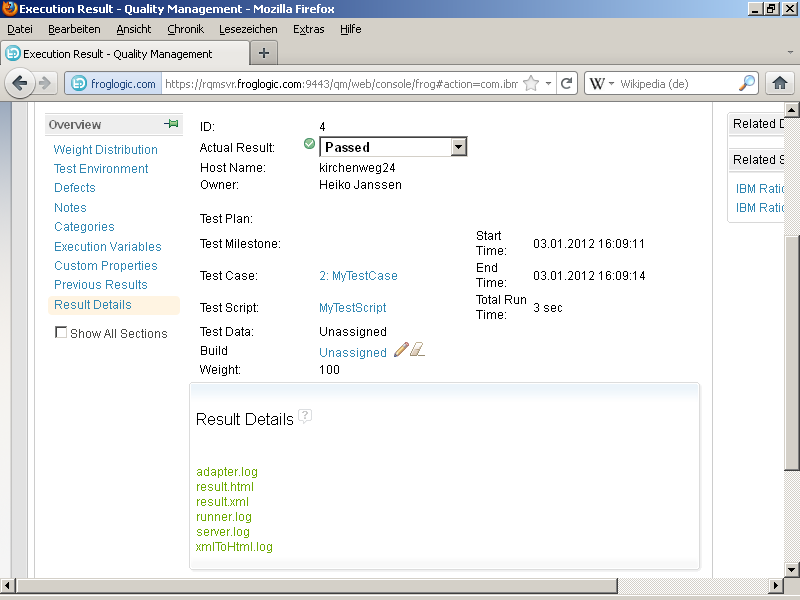Open the Chronik menu
Image resolution: width=800 pixels, height=600 pixels.
185,29
